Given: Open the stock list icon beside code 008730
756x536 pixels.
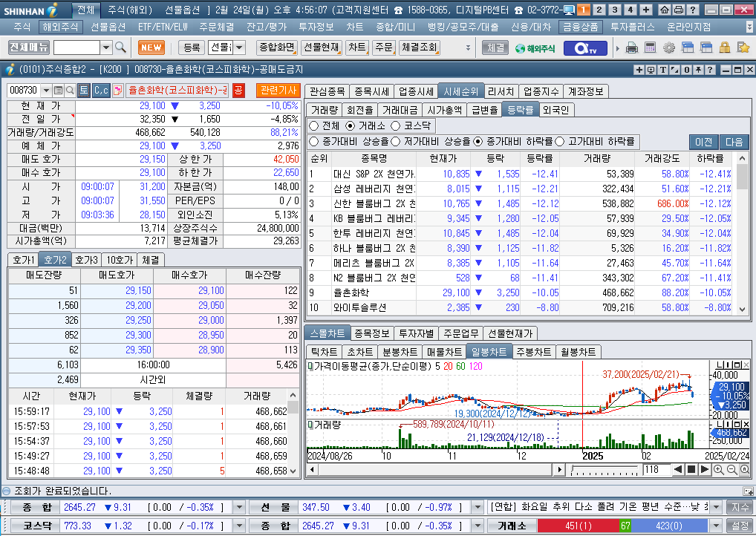Looking at the screenshot, I should click(59, 90).
